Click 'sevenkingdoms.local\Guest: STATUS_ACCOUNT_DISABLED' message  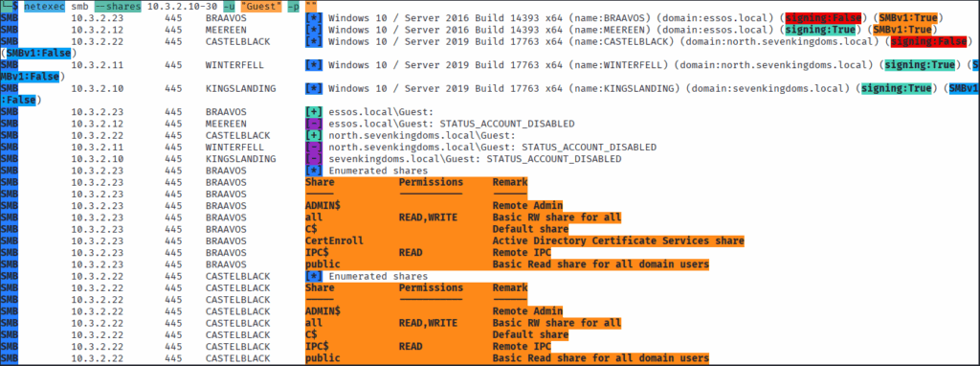tap(475, 159)
